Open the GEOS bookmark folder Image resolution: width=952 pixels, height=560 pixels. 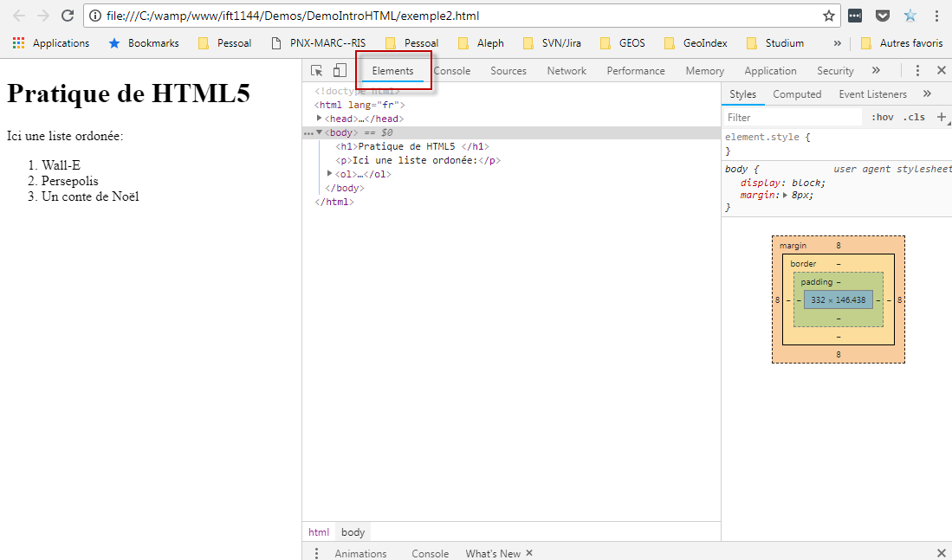click(x=622, y=43)
